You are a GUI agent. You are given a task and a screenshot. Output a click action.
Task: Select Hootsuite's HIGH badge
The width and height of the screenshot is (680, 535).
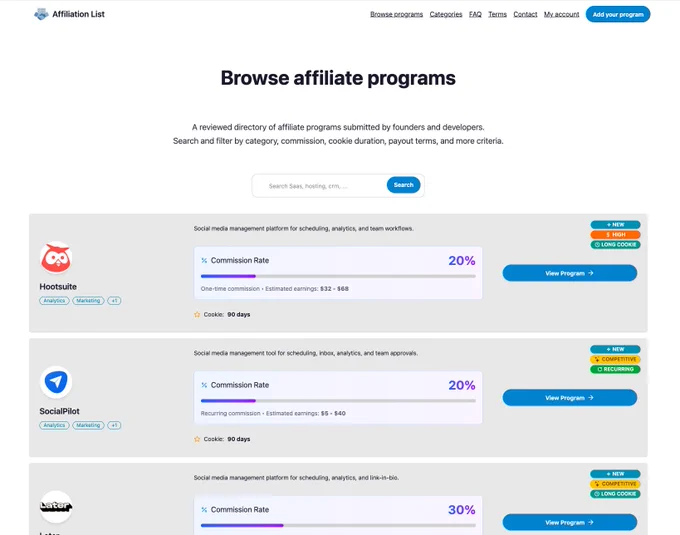click(615, 235)
